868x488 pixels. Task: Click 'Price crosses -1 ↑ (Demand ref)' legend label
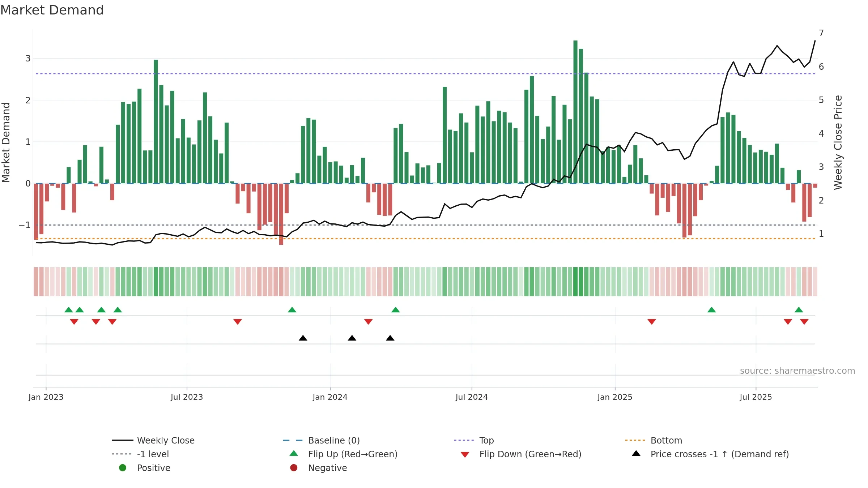click(720, 454)
